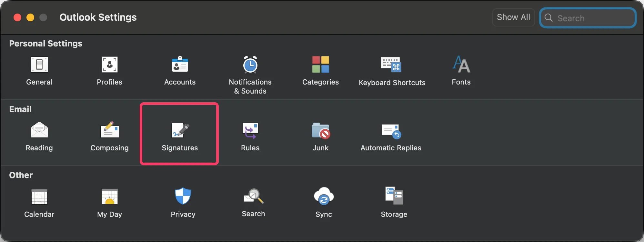Open the My Day settings

(109, 203)
